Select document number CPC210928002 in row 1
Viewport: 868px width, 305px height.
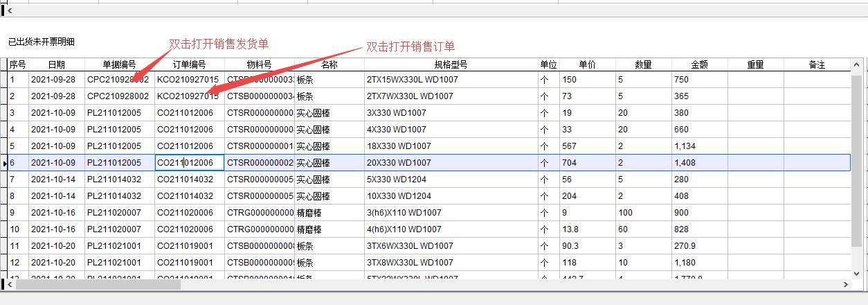(x=118, y=80)
